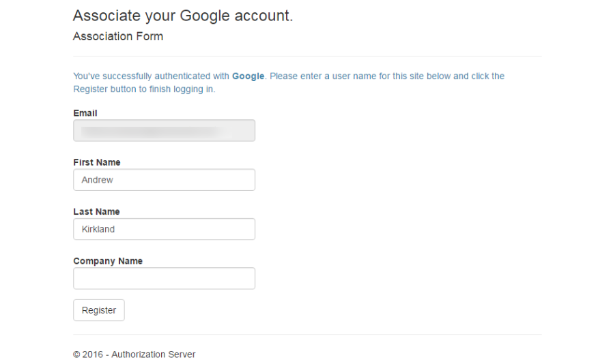Click the "Associate your Google account." heading
The image size is (615, 364).
click(x=183, y=16)
